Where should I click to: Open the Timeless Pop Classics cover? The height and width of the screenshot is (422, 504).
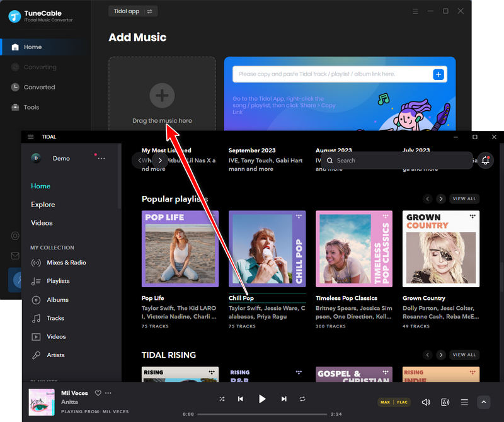[354, 249]
